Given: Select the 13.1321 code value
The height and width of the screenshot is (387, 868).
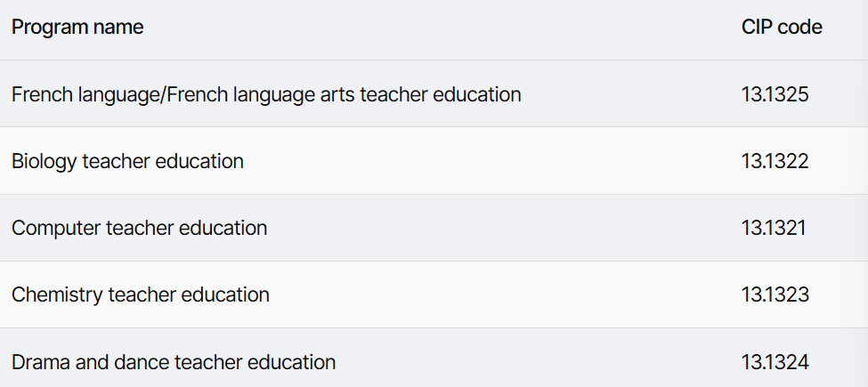Looking at the screenshot, I should coord(774,229).
